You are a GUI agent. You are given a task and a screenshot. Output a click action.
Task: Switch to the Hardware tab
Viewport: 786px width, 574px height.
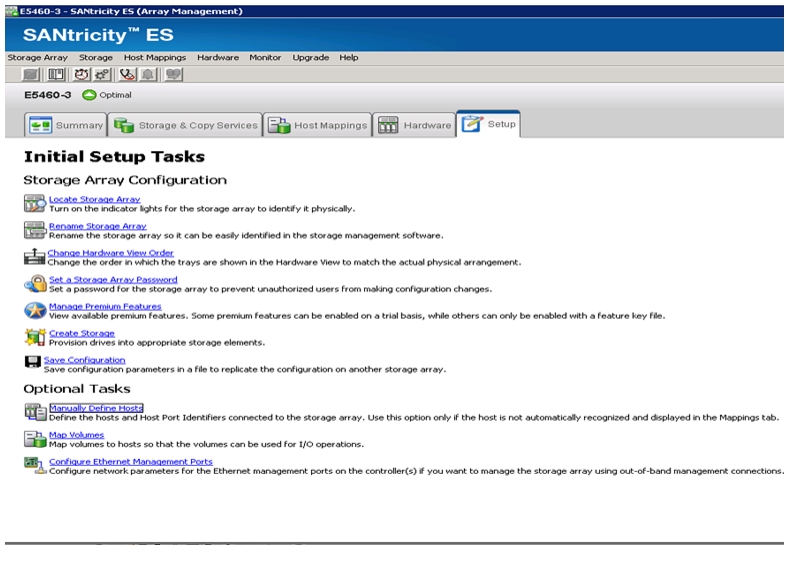coord(414,125)
